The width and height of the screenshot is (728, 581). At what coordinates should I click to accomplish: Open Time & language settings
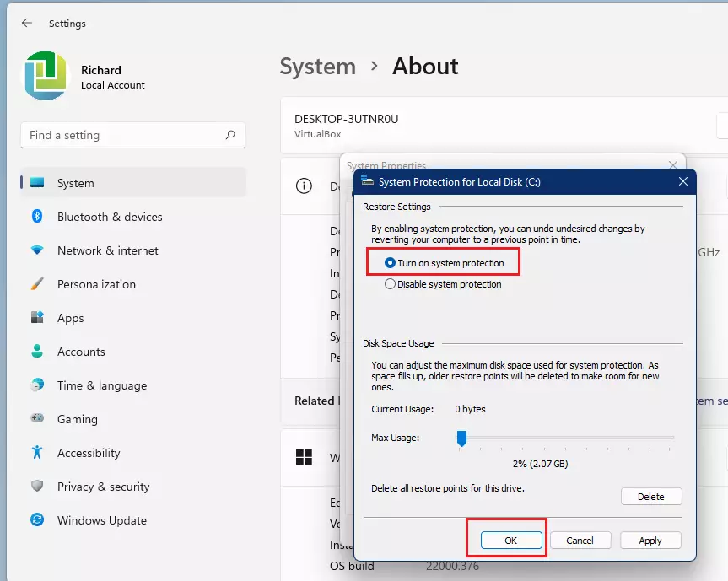[133, 385]
